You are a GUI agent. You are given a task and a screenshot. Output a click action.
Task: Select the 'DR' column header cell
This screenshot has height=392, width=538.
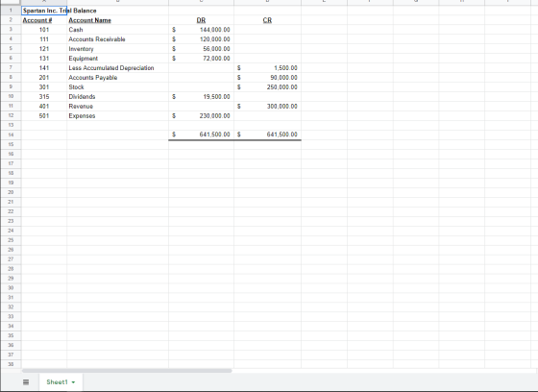point(201,20)
